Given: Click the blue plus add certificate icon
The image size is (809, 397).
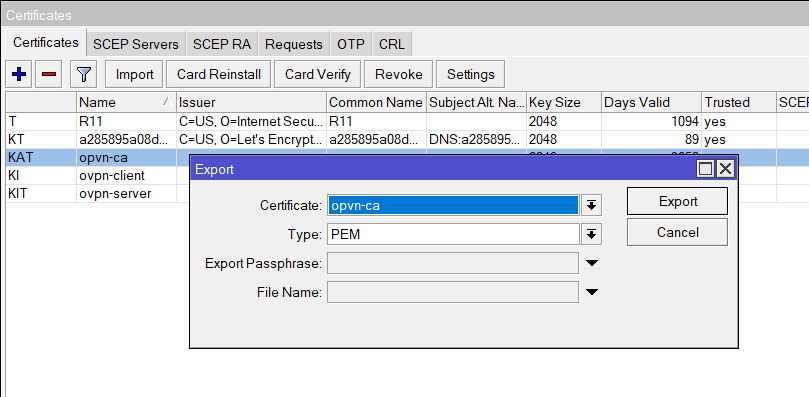Looking at the screenshot, I should (19, 74).
